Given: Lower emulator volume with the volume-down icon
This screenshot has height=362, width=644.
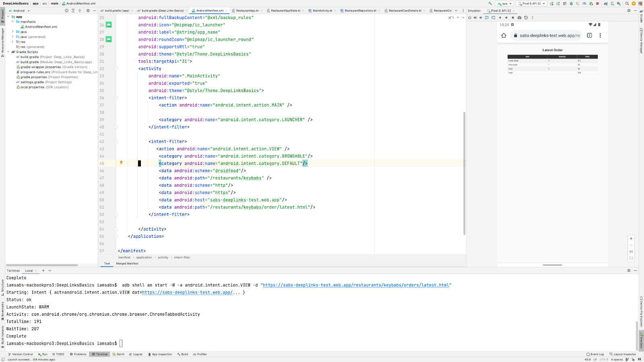Looking at the screenshot, I should tap(481, 18).
